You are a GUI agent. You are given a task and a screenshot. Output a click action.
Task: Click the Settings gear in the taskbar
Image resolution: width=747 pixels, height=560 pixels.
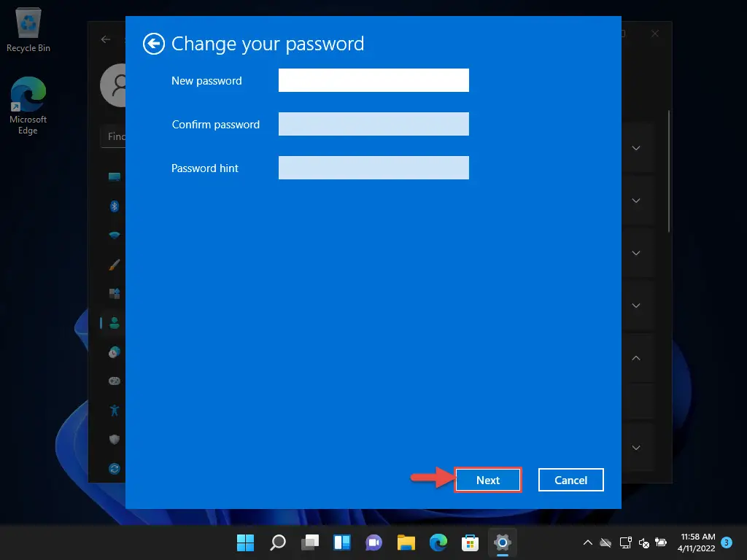(502, 542)
